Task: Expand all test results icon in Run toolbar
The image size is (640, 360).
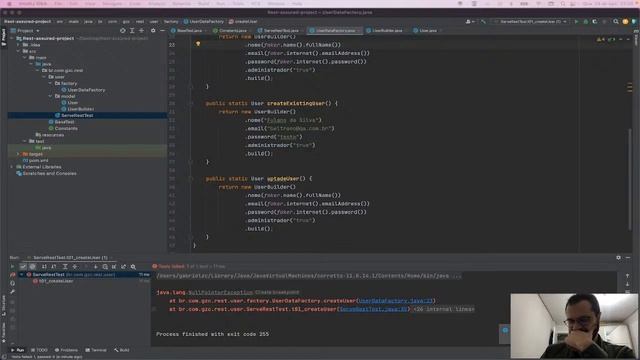Action: pos(65,267)
